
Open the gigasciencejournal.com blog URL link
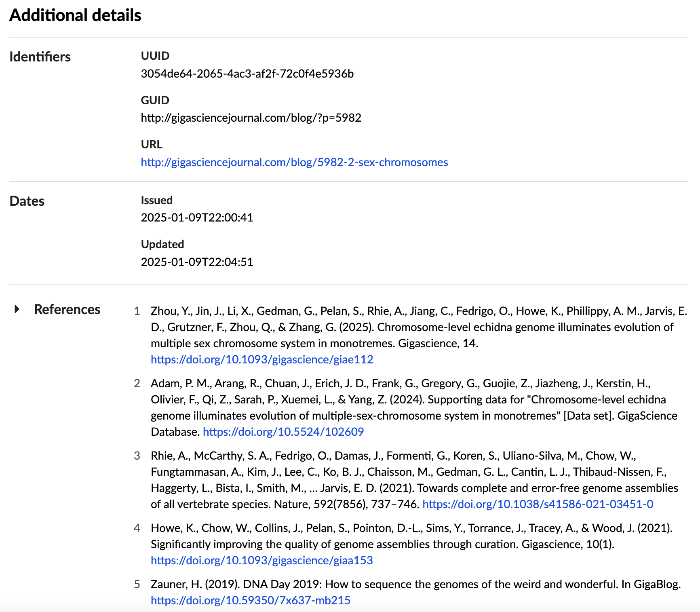[x=294, y=162]
